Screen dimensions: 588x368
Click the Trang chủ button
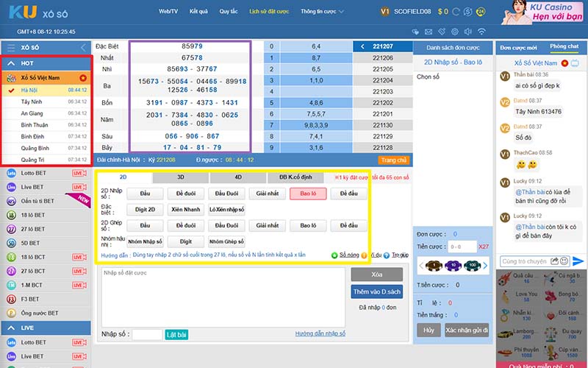click(x=394, y=160)
